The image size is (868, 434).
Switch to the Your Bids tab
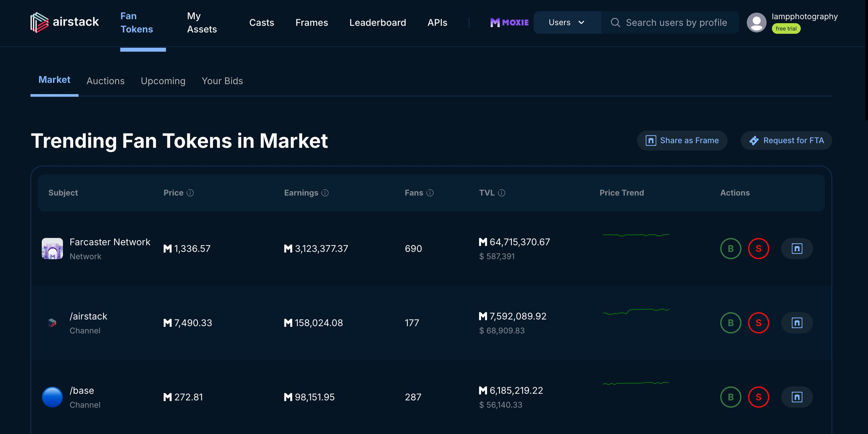(222, 81)
